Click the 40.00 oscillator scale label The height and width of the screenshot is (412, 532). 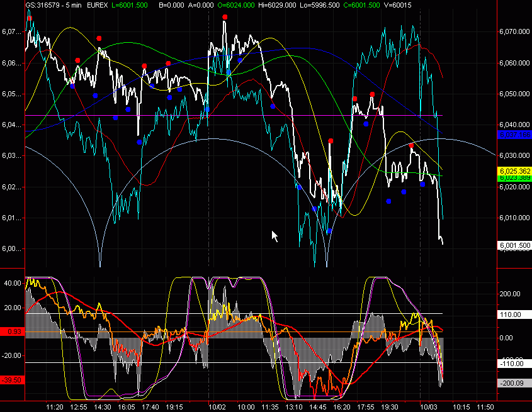click(x=13, y=283)
